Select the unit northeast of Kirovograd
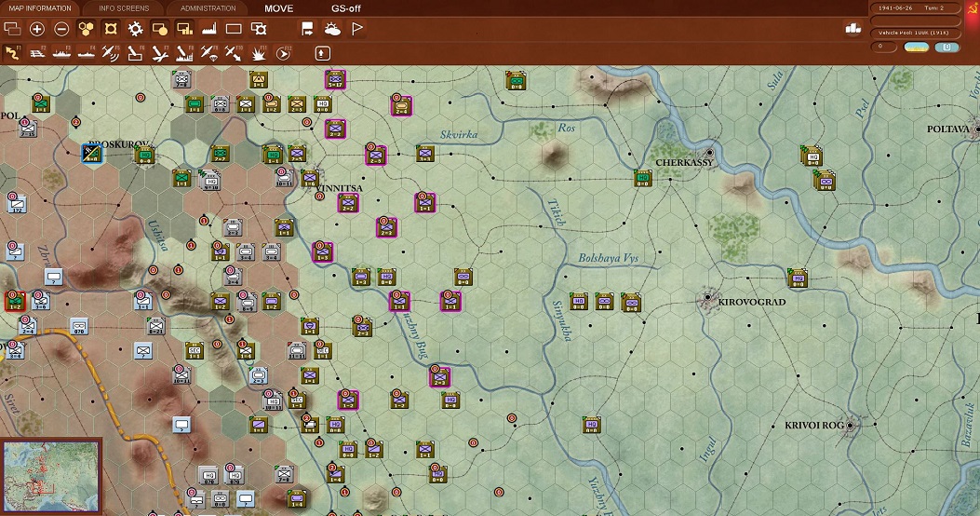The height and width of the screenshot is (516, 980). [x=798, y=278]
